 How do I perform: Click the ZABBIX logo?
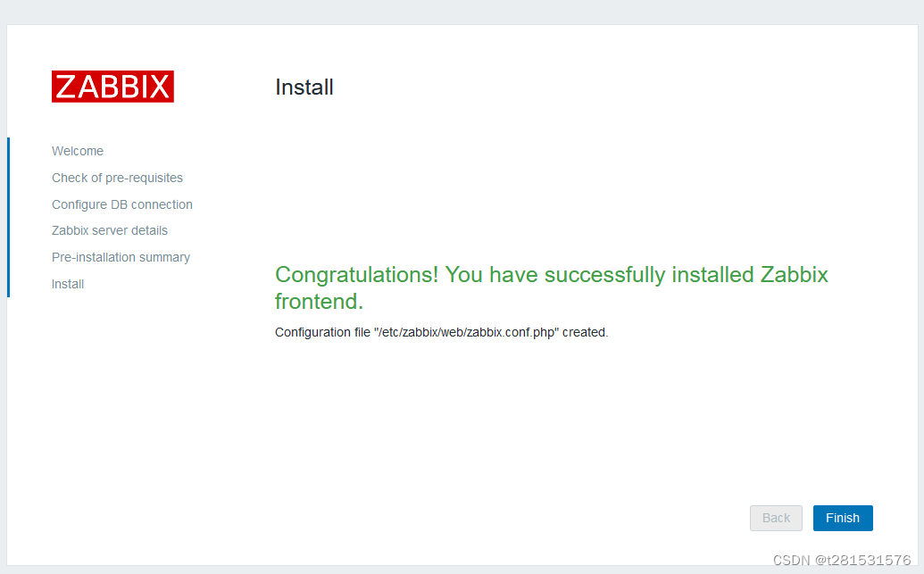pos(112,87)
